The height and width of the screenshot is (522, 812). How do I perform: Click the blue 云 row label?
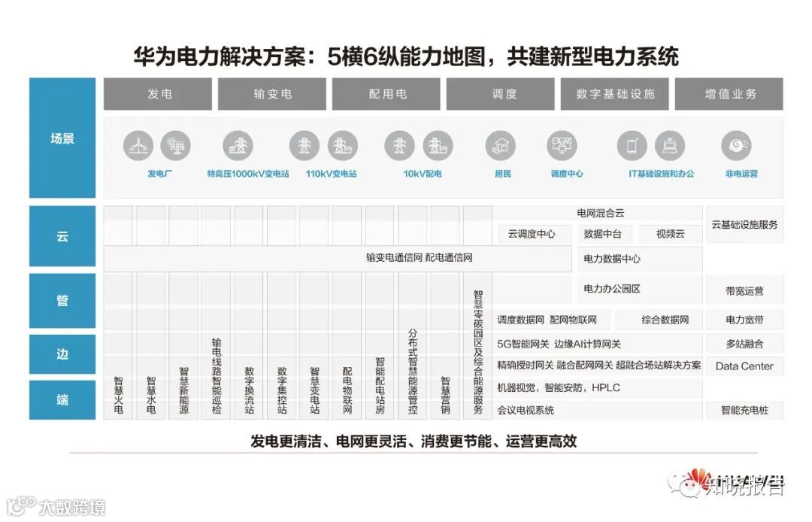[x=62, y=236]
